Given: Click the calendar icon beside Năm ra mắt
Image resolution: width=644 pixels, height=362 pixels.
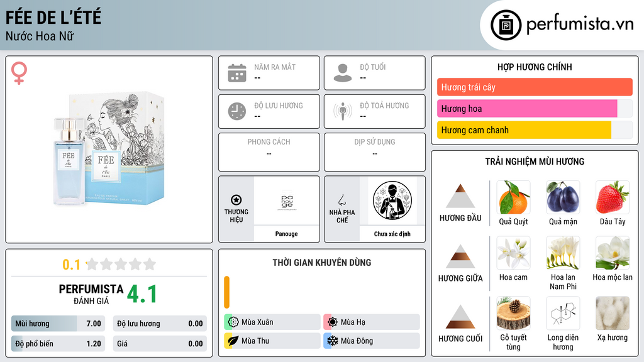Looking at the screenshot, I should (237, 73).
